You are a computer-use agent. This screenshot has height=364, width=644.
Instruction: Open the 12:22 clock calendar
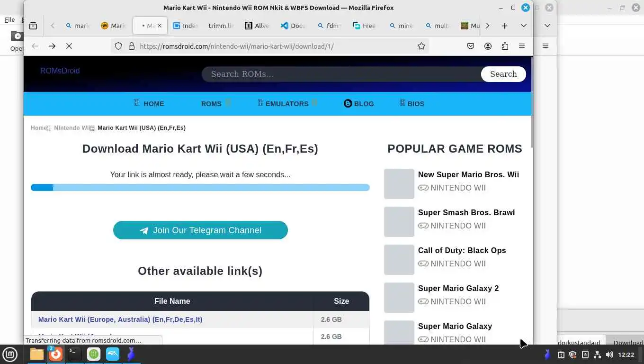point(626,355)
